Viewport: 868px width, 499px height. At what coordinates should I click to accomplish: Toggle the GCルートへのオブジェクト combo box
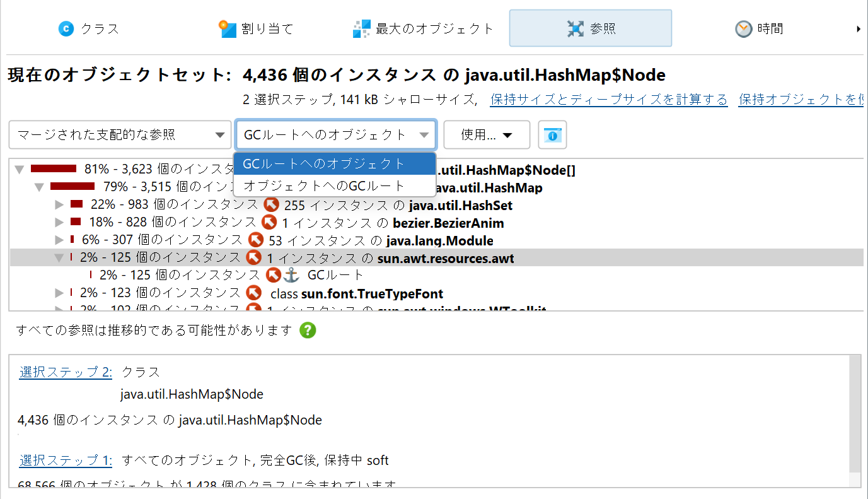click(336, 134)
